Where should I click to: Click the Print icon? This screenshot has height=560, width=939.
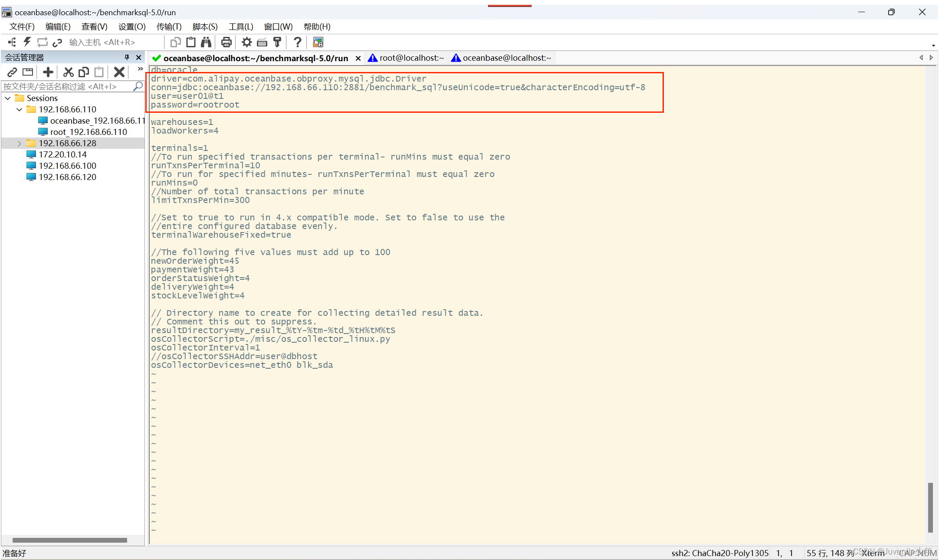226,42
